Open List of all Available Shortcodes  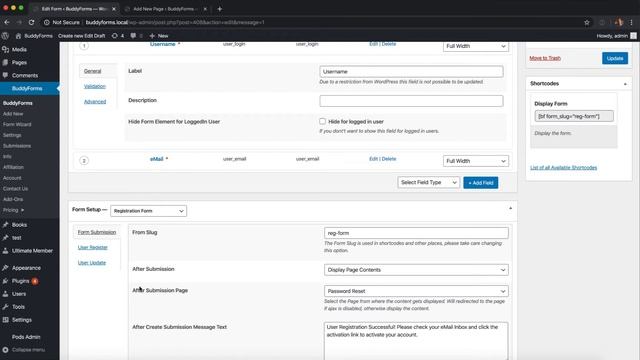pos(563,168)
